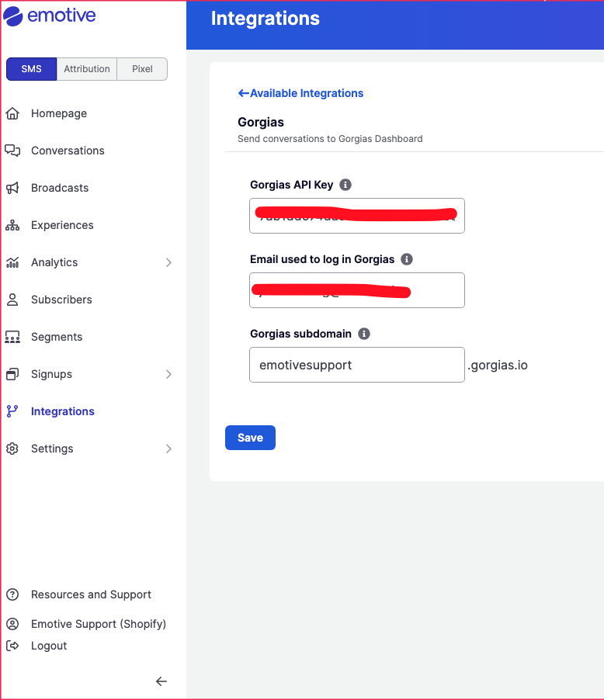604x700 pixels.
Task: Click the Logout exit icon
Action: 12,646
